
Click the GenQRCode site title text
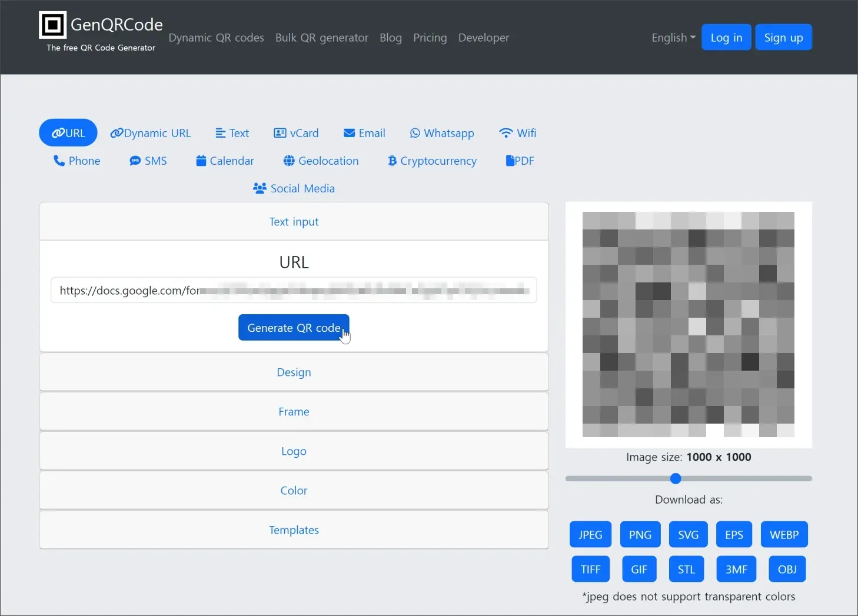(x=117, y=25)
